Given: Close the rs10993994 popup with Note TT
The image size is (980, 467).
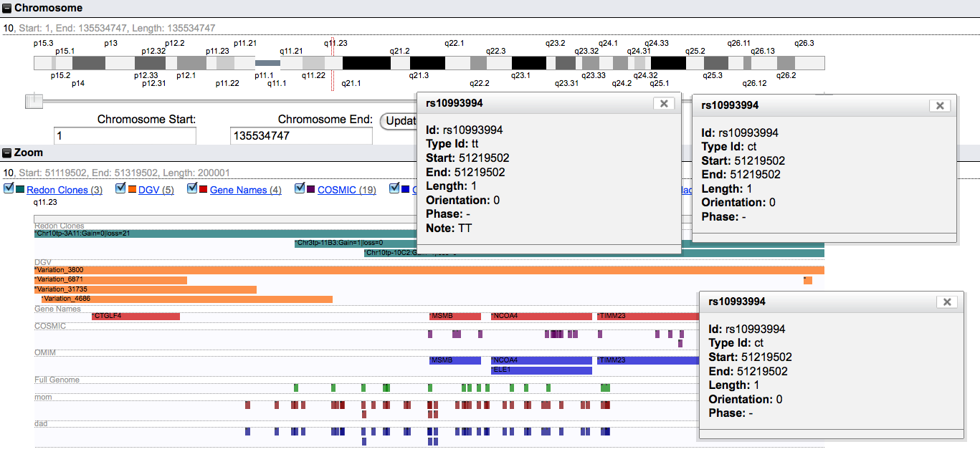Looking at the screenshot, I should pos(664,104).
